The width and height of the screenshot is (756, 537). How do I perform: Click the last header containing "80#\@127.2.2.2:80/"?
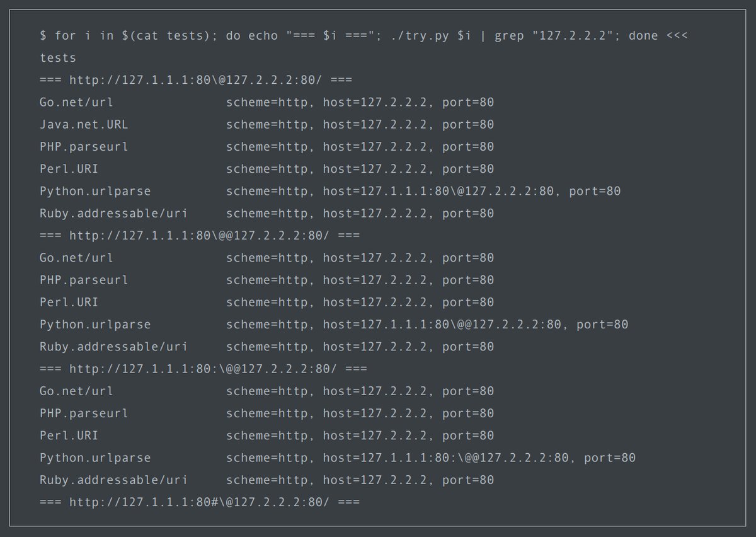click(x=200, y=502)
